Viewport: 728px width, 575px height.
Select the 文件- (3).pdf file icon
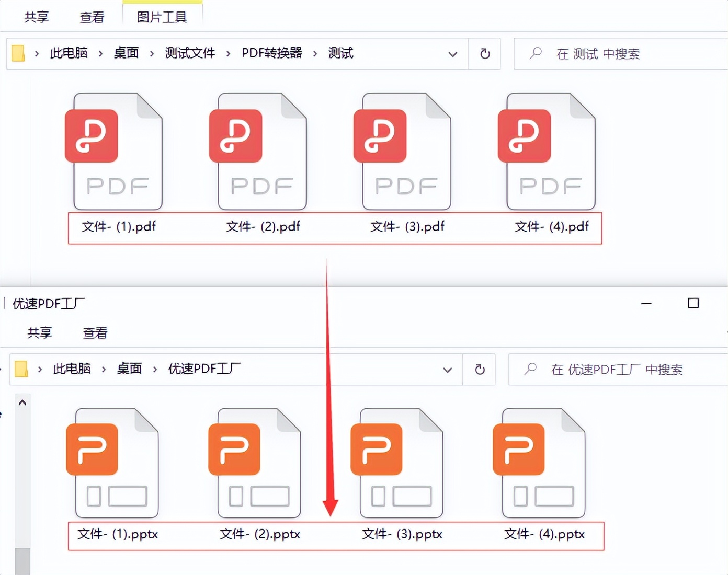[x=402, y=152]
